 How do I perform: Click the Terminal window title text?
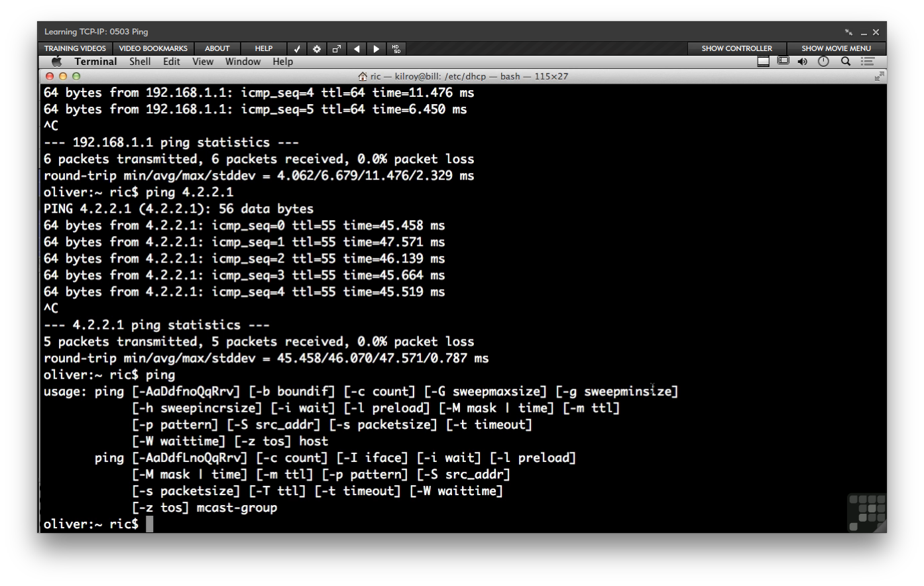coord(469,76)
